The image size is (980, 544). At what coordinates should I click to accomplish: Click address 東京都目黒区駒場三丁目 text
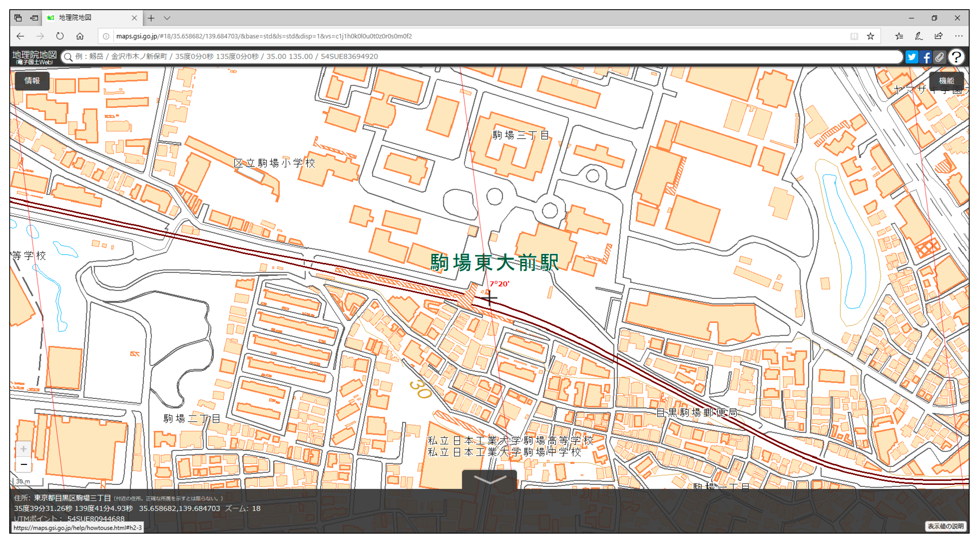(x=72, y=498)
